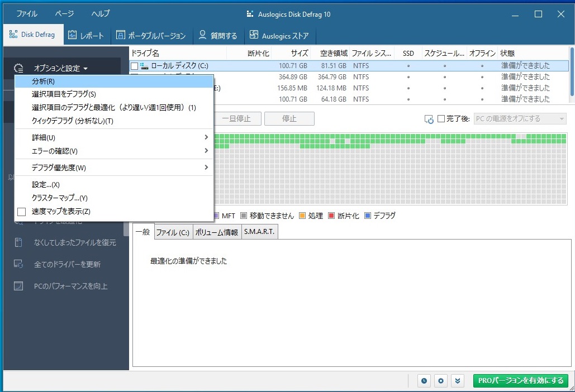
Task: Click the red 断片化 legend swatch
Action: pyautogui.click(x=331, y=216)
